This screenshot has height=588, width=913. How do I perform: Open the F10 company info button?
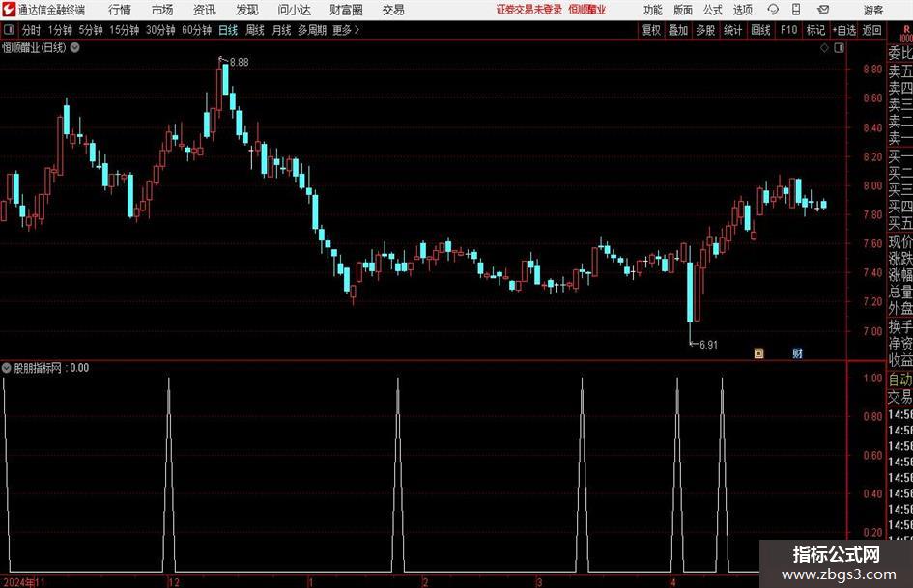click(789, 30)
